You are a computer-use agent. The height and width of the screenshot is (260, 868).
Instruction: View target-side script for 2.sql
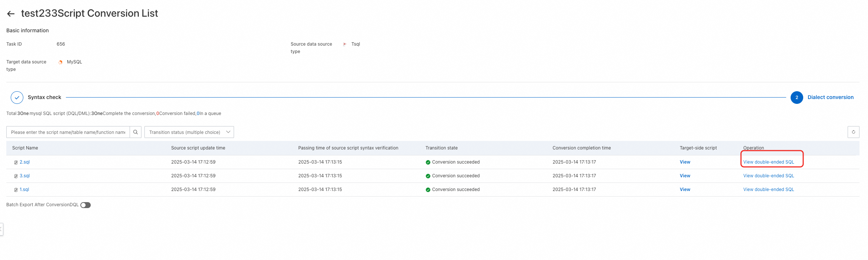(685, 162)
